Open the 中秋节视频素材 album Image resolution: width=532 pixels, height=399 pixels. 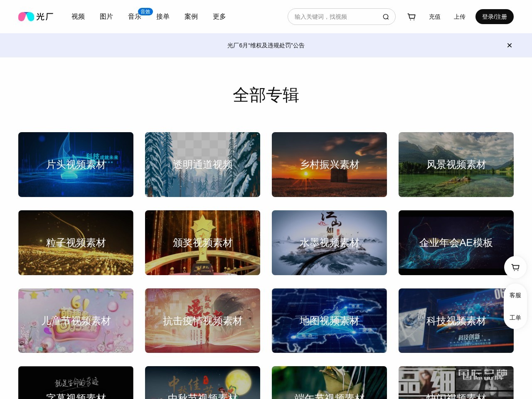(x=202, y=383)
